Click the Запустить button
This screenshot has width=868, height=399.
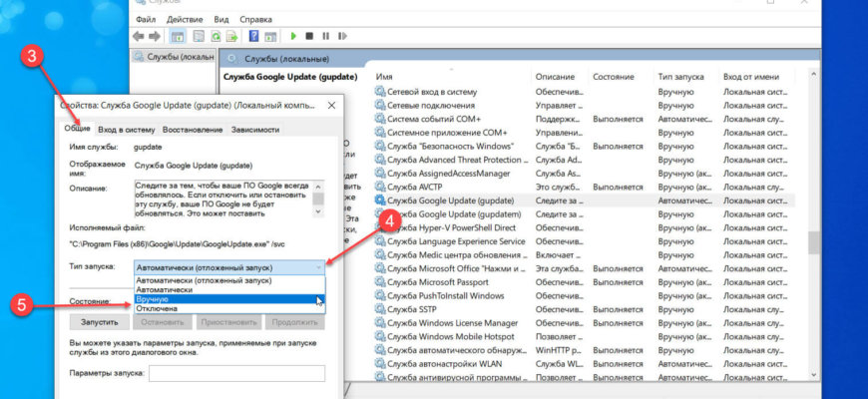click(x=100, y=322)
